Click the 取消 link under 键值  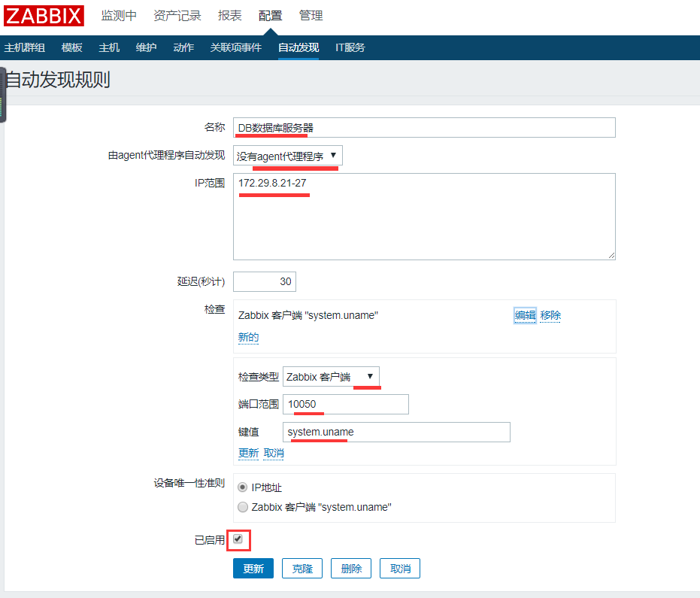274,453
